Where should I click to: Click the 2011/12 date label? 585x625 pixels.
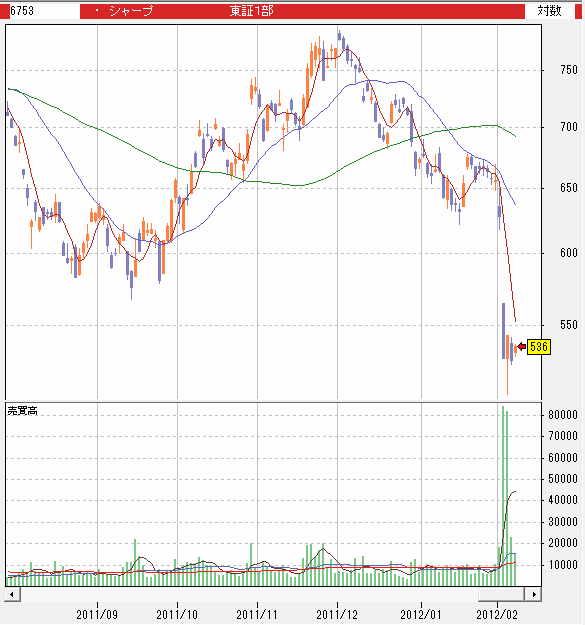(337, 615)
